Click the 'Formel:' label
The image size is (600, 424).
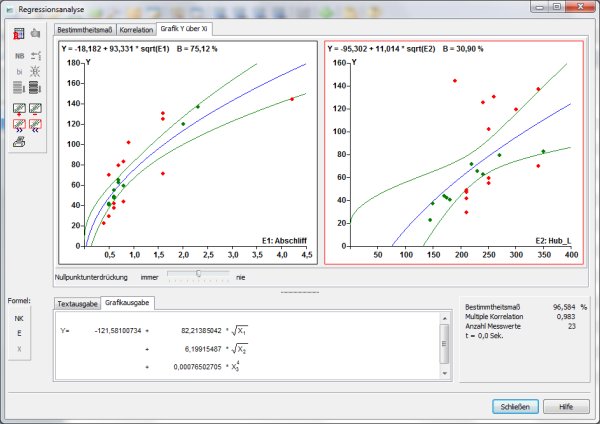[19, 301]
